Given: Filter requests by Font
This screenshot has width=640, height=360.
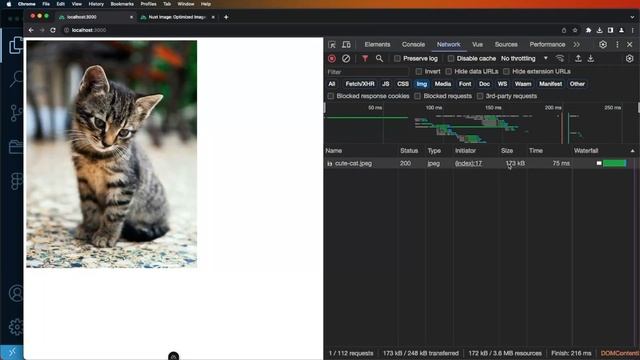Looking at the screenshot, I should [465, 84].
